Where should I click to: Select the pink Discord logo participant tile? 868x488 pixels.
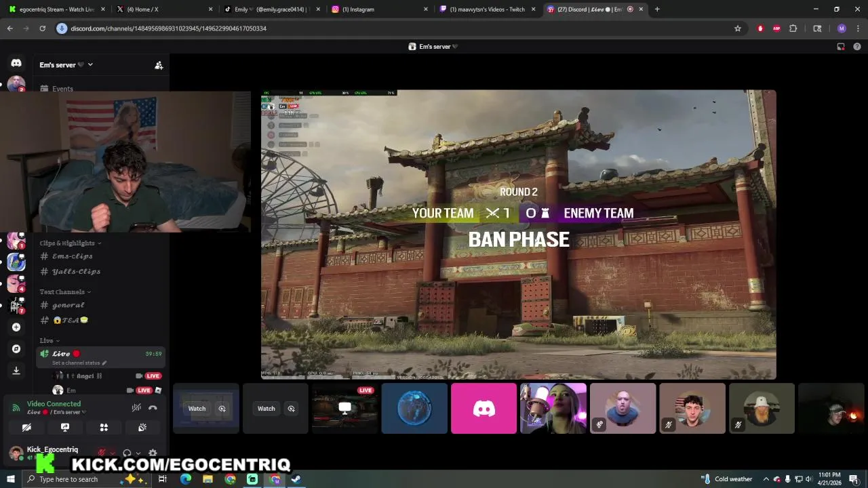(x=484, y=409)
